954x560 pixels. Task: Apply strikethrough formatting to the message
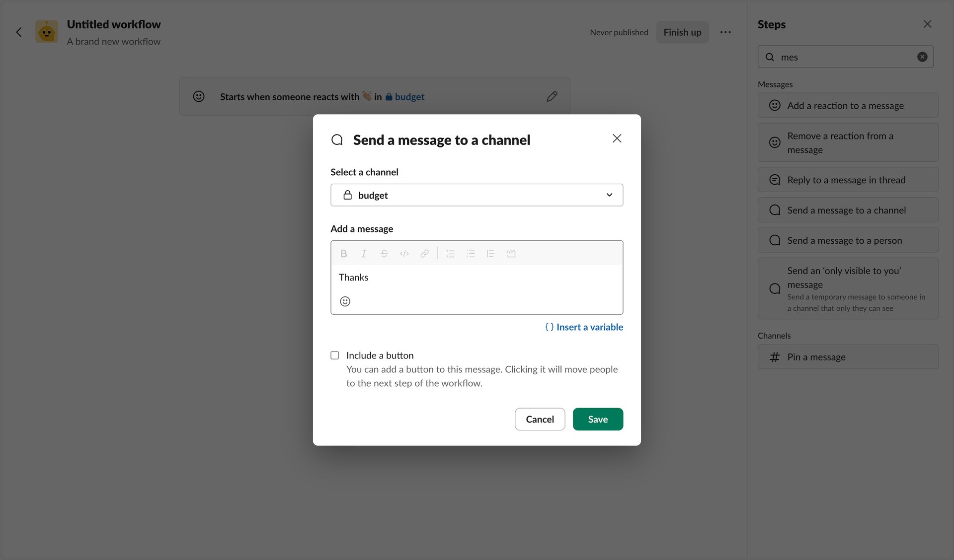point(384,253)
